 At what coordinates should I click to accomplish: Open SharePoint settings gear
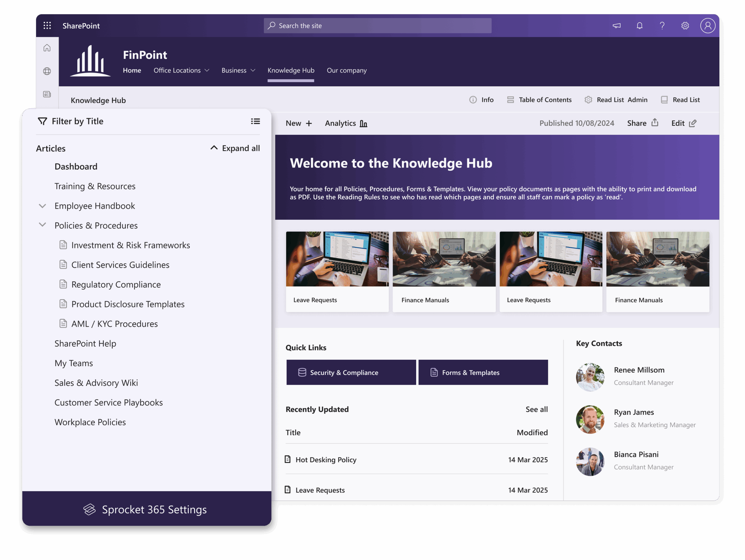685,25
